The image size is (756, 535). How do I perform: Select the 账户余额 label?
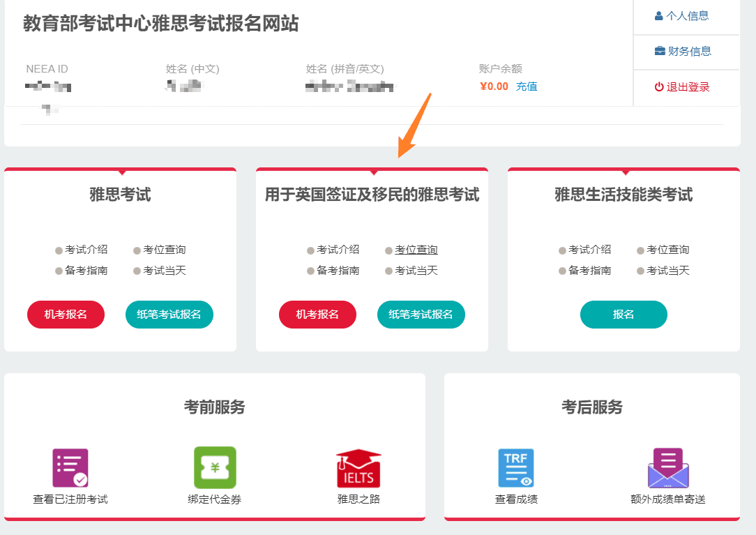coord(501,69)
